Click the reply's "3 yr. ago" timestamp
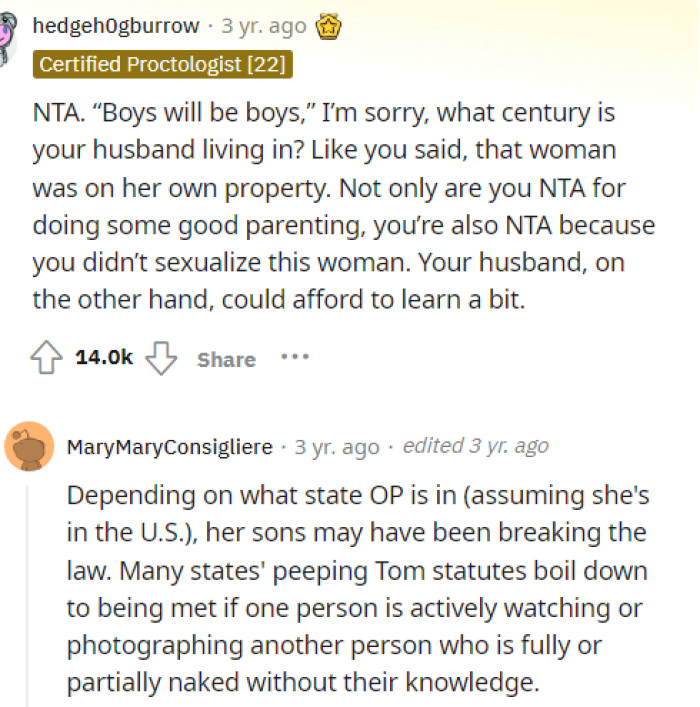 [337, 447]
